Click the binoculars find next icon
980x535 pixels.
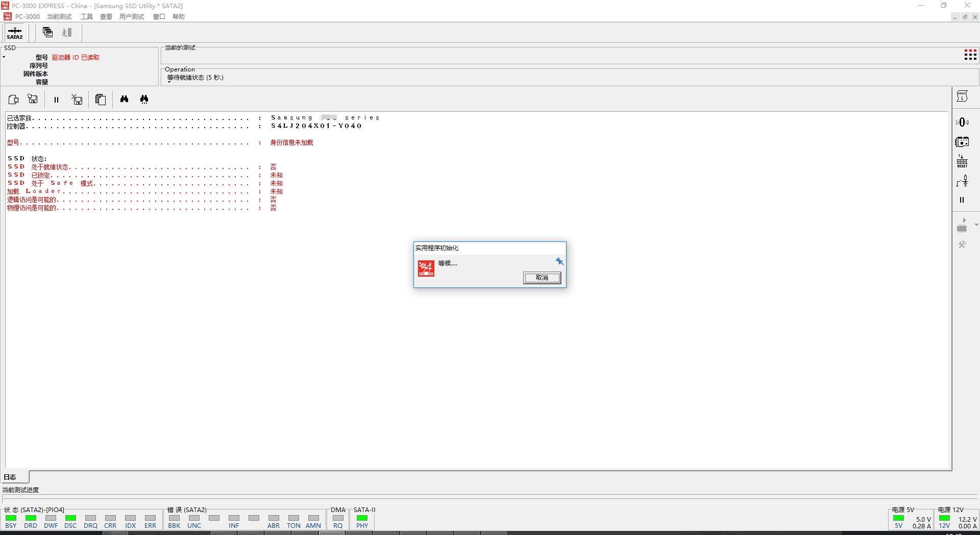[x=144, y=99]
